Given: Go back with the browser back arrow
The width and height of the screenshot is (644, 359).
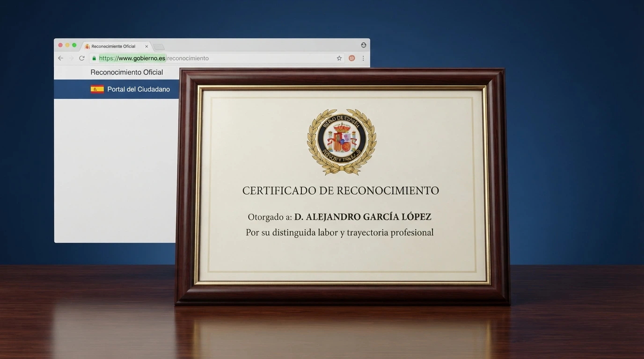Looking at the screenshot, I should click(60, 58).
